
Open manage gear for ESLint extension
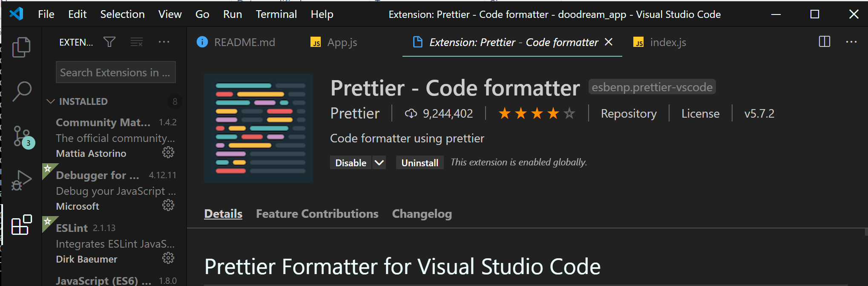(x=168, y=258)
